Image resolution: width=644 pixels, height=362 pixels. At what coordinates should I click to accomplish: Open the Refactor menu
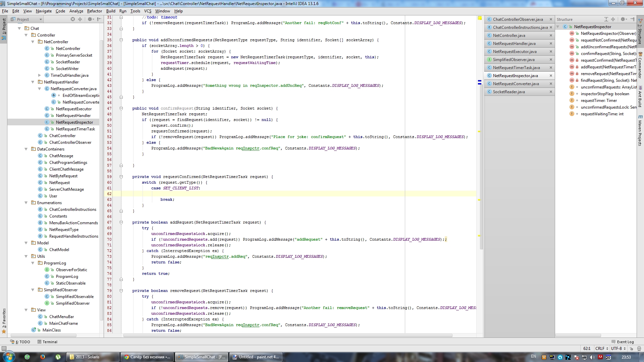[94, 11]
